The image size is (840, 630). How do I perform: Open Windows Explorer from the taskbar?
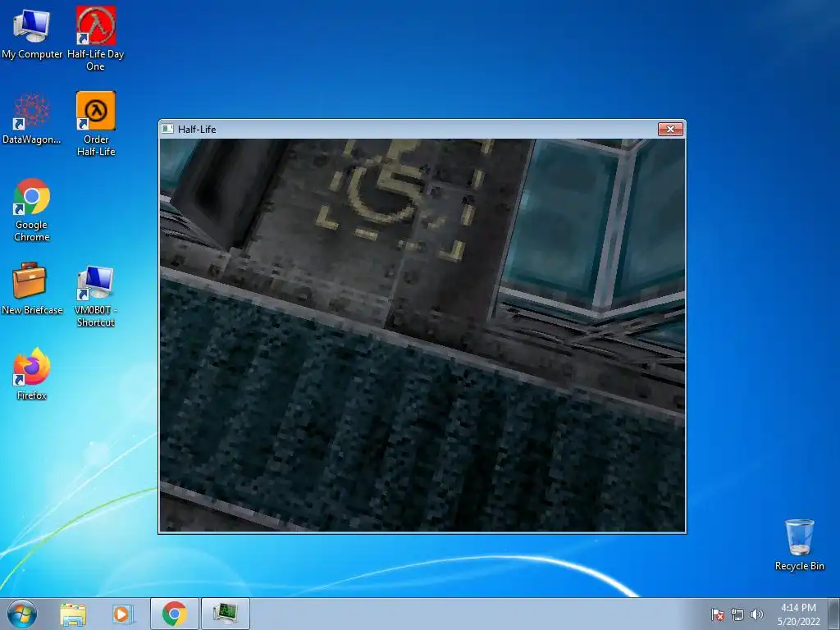[x=73, y=614]
